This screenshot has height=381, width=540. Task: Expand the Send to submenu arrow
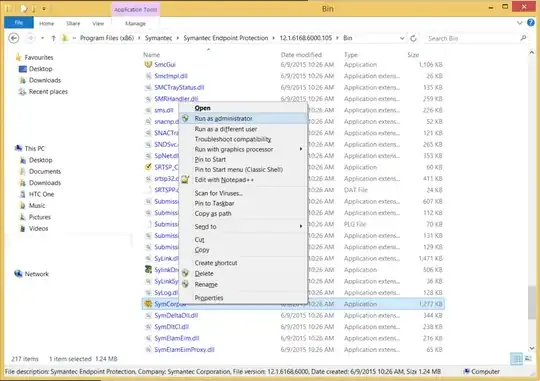(x=301, y=226)
